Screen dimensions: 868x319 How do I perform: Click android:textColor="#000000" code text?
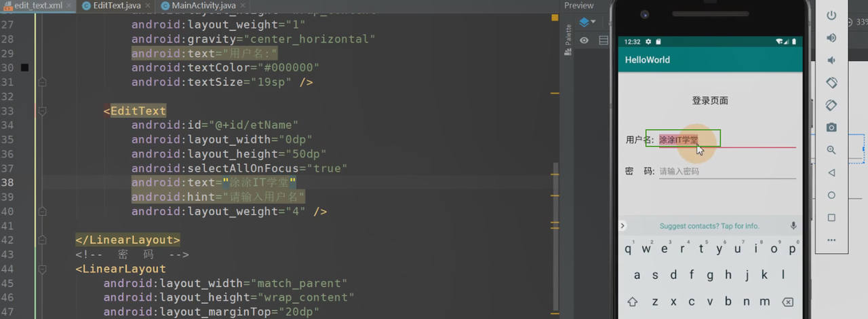tap(225, 68)
